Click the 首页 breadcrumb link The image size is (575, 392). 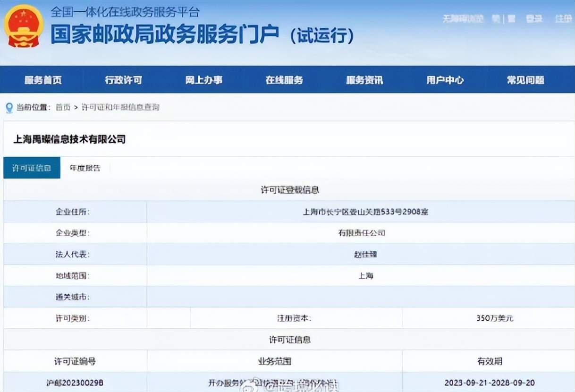(x=63, y=108)
